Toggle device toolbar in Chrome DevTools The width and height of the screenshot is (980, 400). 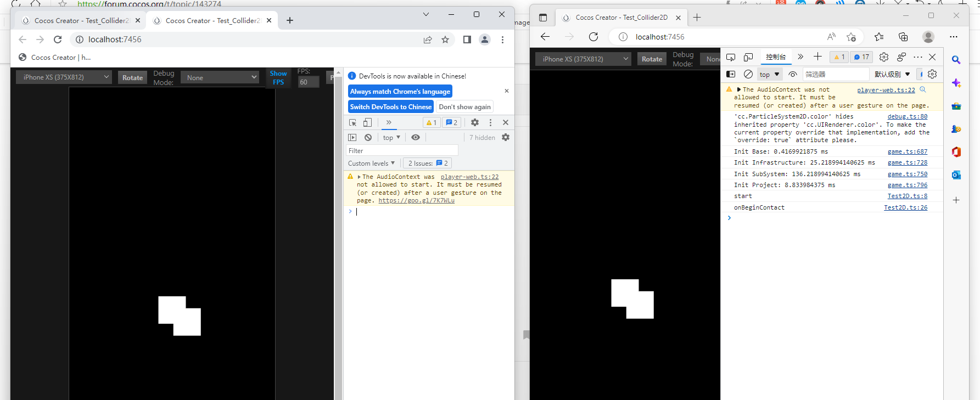[x=367, y=122]
